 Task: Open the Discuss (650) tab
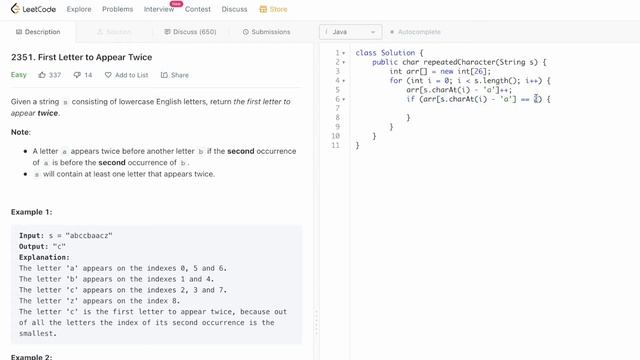pos(190,32)
